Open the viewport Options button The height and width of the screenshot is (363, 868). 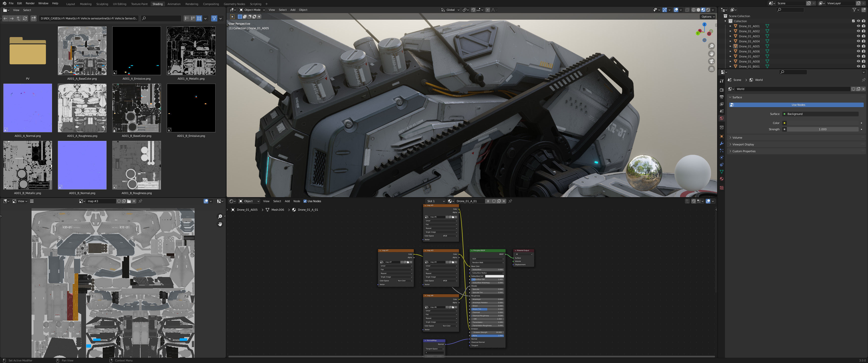[x=708, y=16]
